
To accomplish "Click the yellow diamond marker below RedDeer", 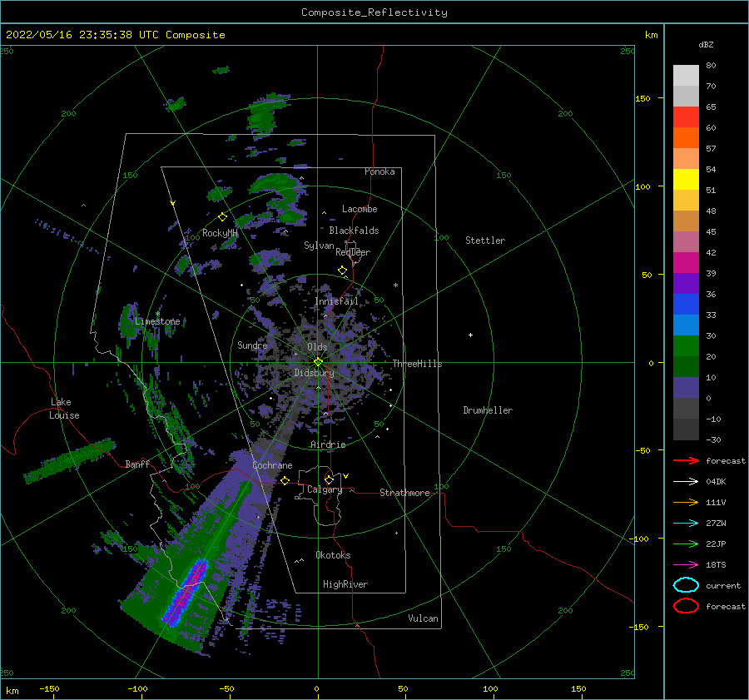I will (342, 271).
